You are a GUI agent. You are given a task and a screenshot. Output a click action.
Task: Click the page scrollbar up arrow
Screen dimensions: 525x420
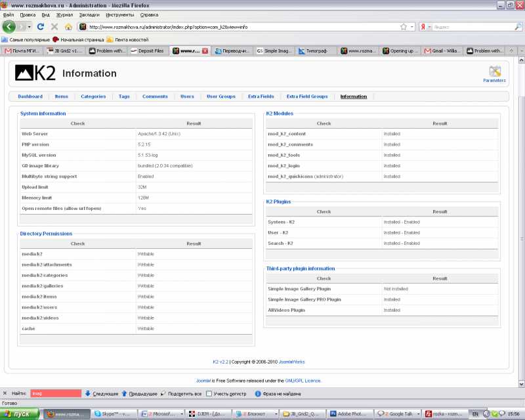(x=521, y=60)
